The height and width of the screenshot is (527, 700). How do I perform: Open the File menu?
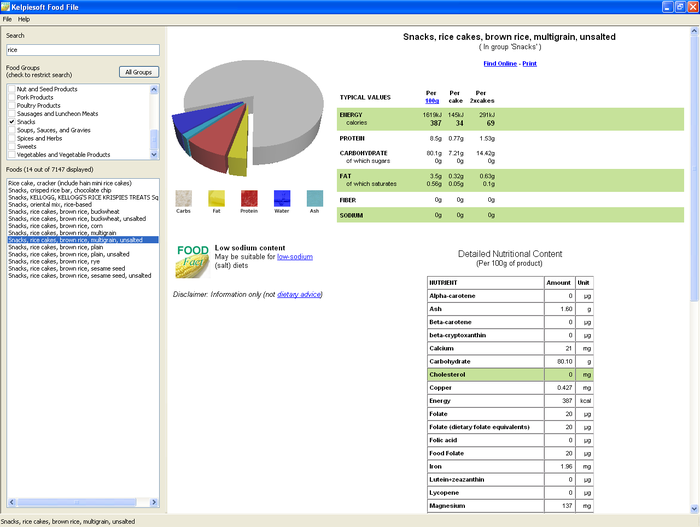[x=7, y=19]
